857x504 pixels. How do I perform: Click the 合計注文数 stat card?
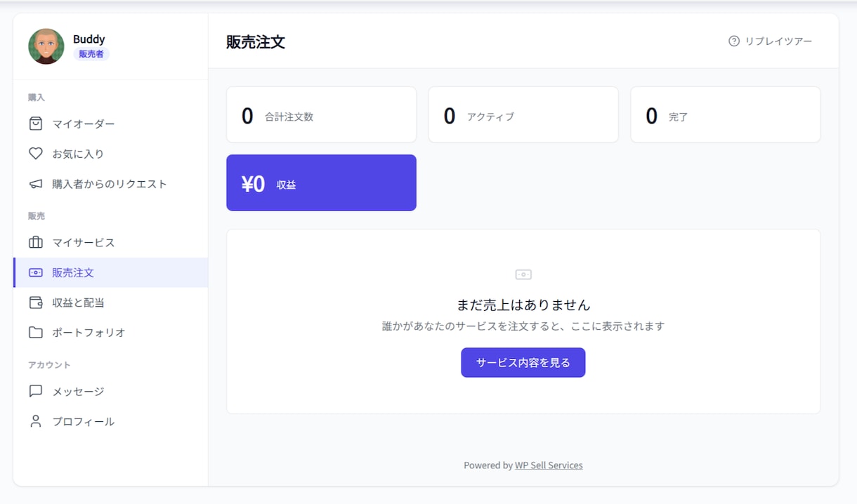tap(321, 114)
